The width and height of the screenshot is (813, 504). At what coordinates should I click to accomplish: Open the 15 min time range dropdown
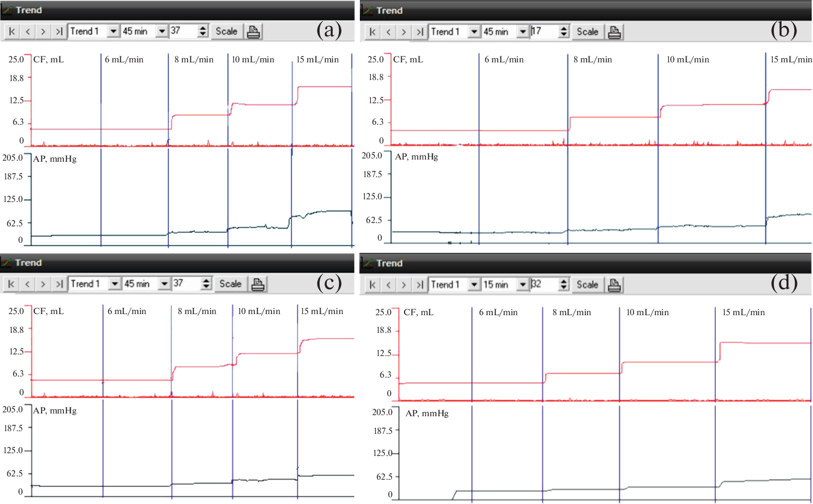(522, 285)
